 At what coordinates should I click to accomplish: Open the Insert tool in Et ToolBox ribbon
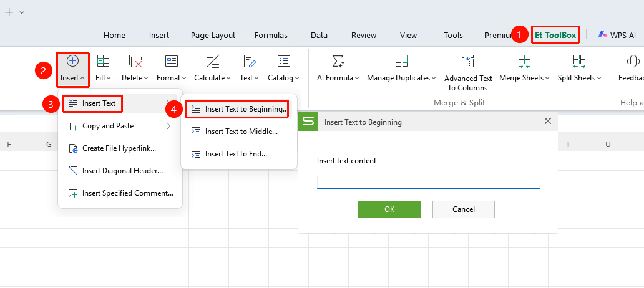coord(72,69)
